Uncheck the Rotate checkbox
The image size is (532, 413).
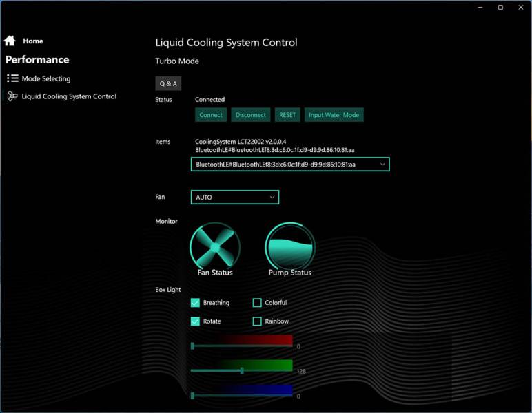(x=195, y=321)
